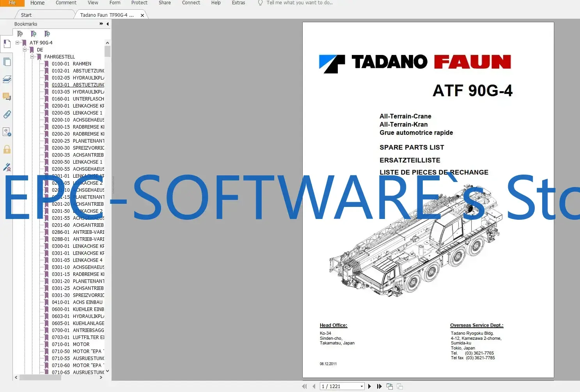580x392 pixels.
Task: Open bookmark 0102-05 HYDRAULIKPLAN
Action: [x=78, y=78]
